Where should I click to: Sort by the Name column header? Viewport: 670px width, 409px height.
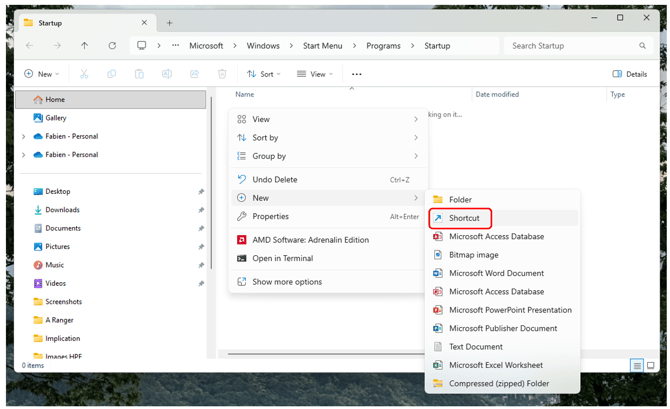(x=244, y=94)
